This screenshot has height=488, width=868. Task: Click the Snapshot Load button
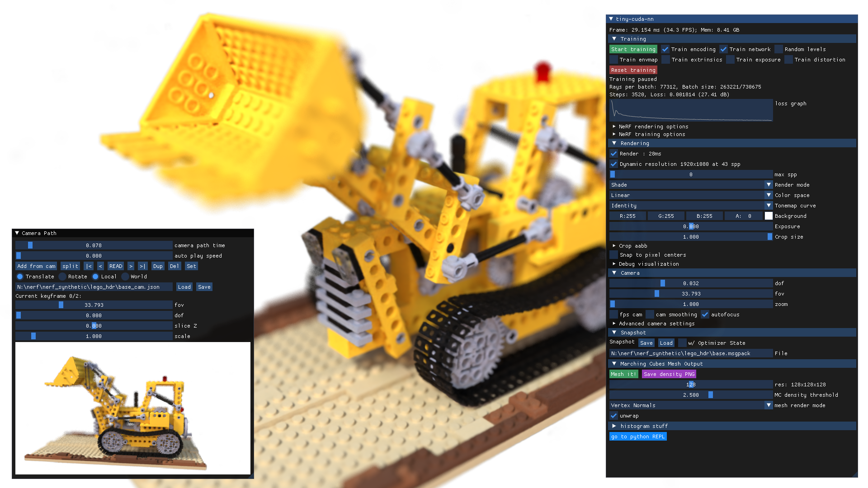tap(665, 343)
